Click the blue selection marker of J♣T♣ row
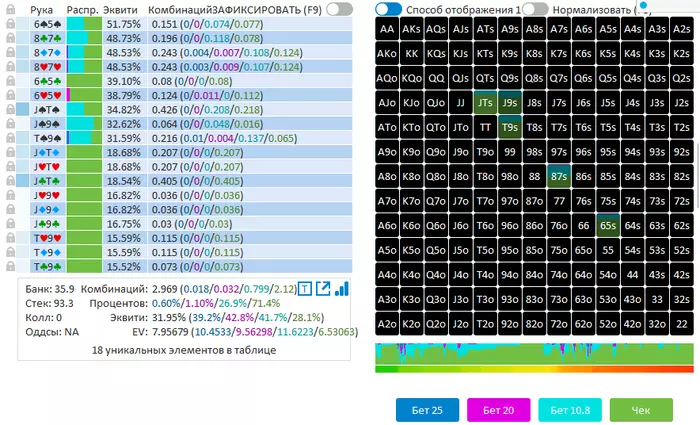Screen dimensions: 700x425 coord(22,181)
